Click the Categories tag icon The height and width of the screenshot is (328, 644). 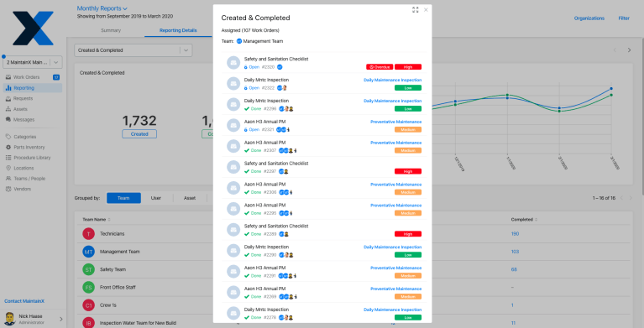click(x=8, y=137)
